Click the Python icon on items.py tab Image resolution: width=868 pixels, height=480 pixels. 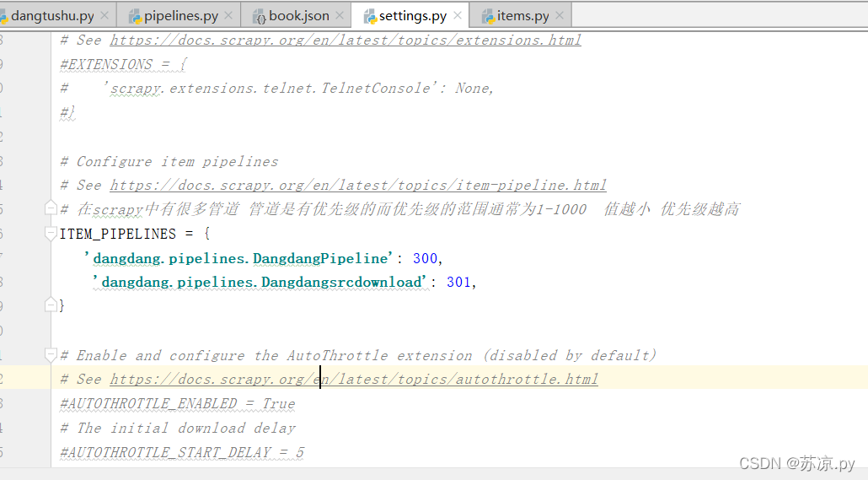pyautogui.click(x=488, y=17)
